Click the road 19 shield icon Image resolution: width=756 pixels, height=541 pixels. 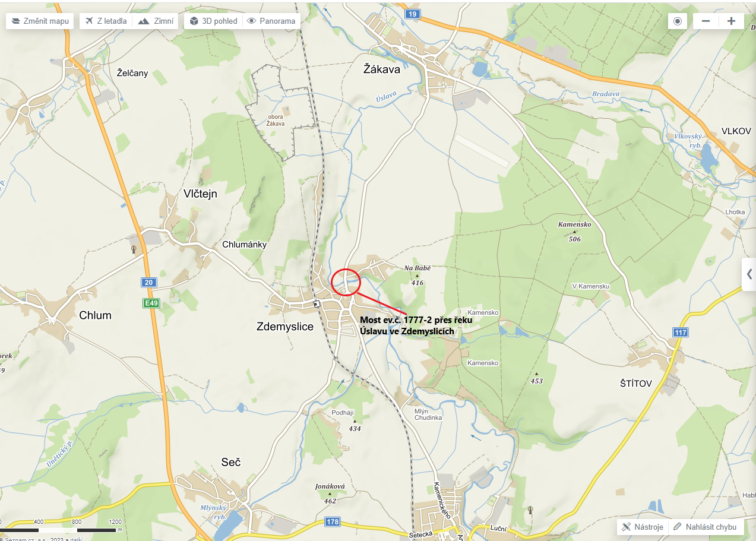(x=412, y=13)
